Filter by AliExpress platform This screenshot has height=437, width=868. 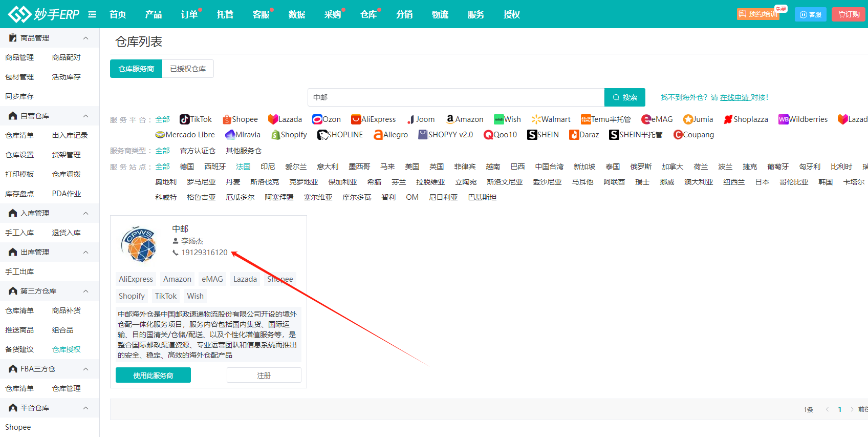pos(374,119)
